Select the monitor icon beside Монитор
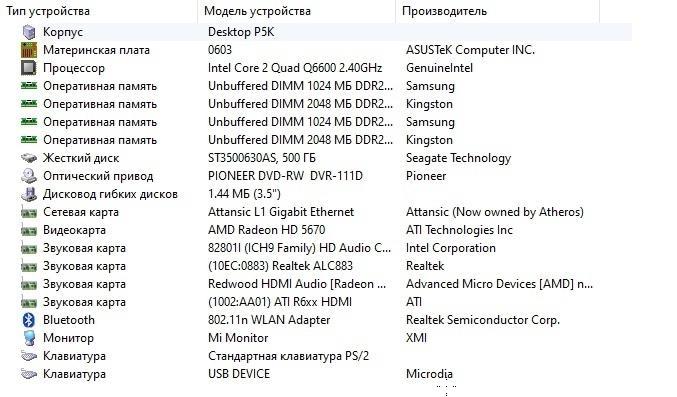Viewport: 677px width, 397px height. [29, 338]
